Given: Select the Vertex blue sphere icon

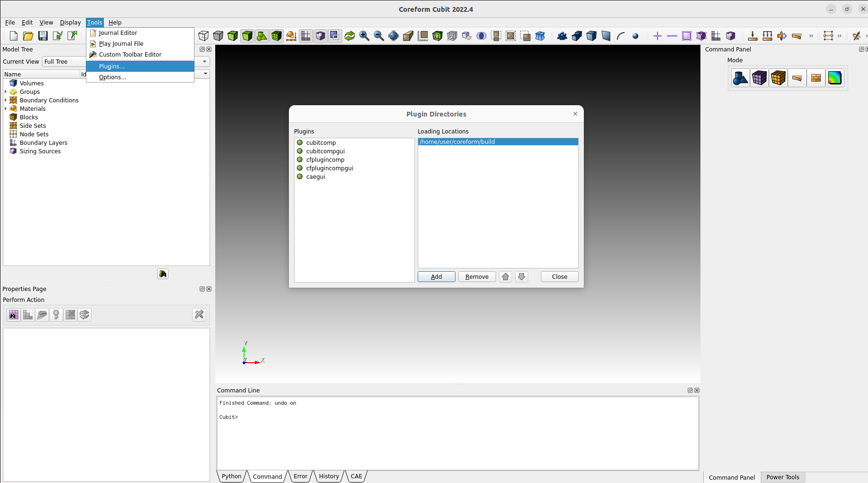Looking at the screenshot, I should [635, 36].
